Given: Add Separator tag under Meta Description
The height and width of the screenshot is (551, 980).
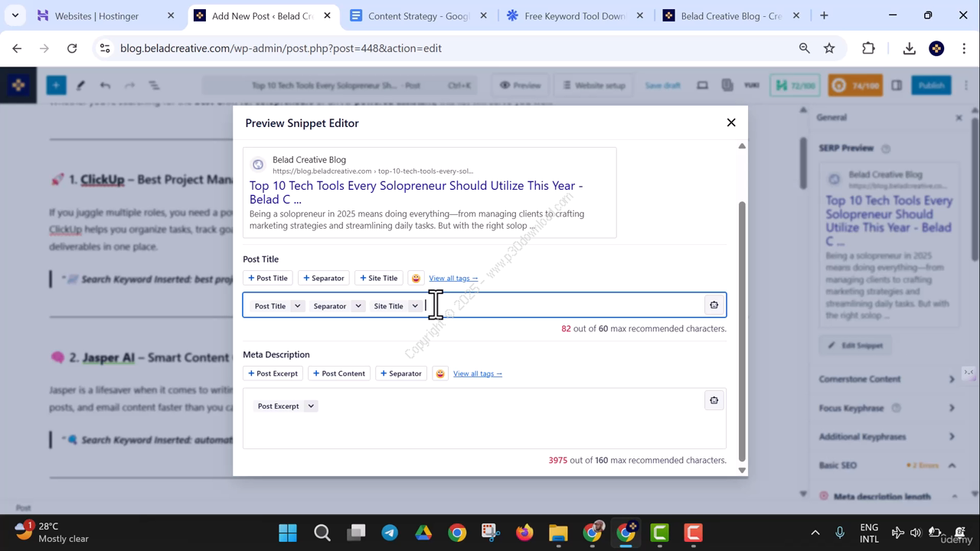Looking at the screenshot, I should tap(401, 373).
